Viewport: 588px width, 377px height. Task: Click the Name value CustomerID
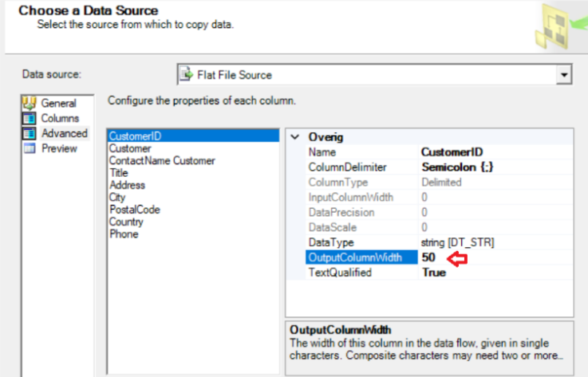452,152
